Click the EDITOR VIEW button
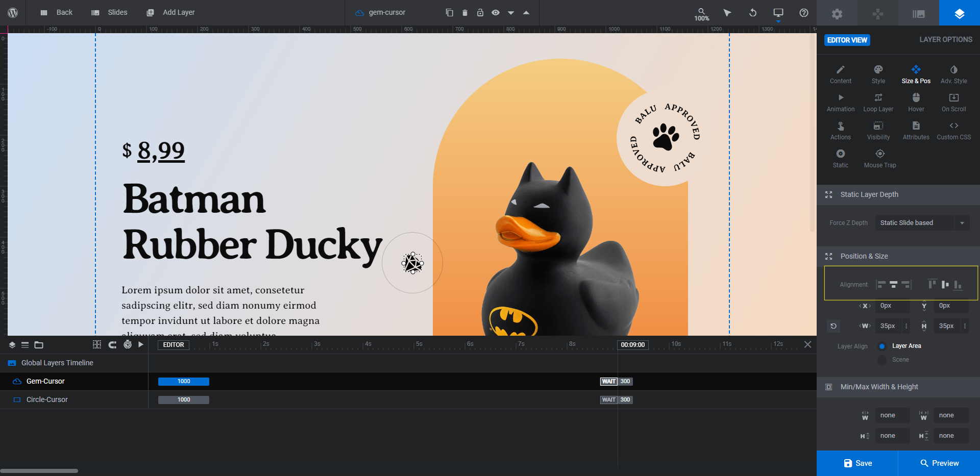980x476 pixels. (x=847, y=40)
